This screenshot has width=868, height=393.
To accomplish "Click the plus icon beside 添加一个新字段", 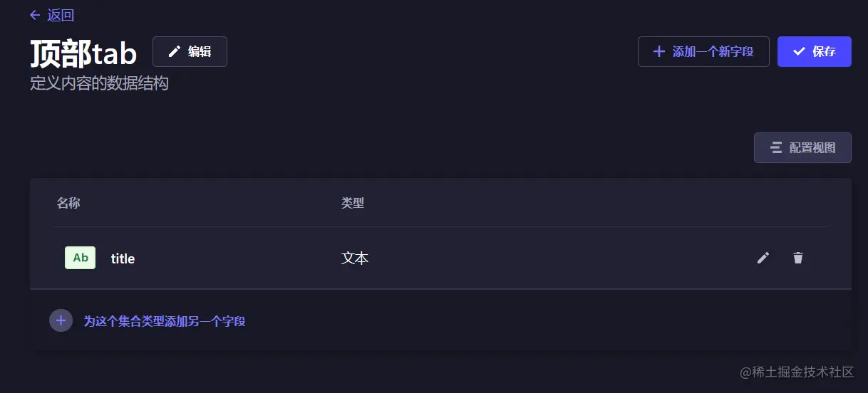I will click(659, 51).
